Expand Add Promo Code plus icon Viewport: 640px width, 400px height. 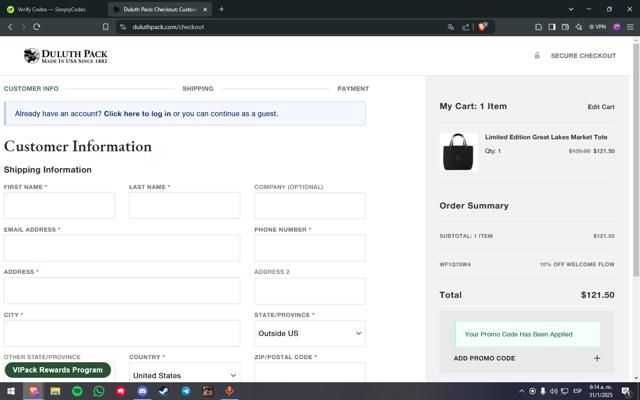[597, 358]
